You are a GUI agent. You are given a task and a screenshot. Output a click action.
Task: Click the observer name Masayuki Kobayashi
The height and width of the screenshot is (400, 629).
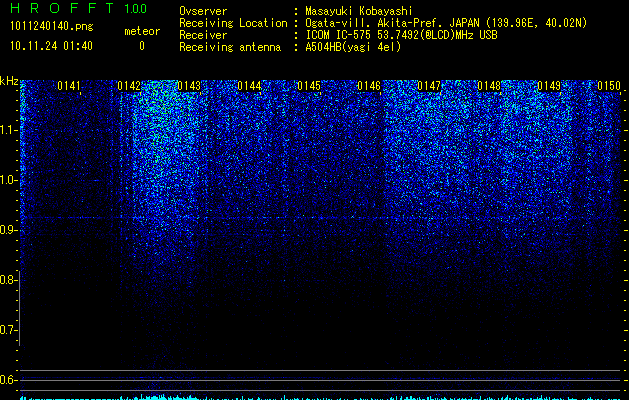359,11
